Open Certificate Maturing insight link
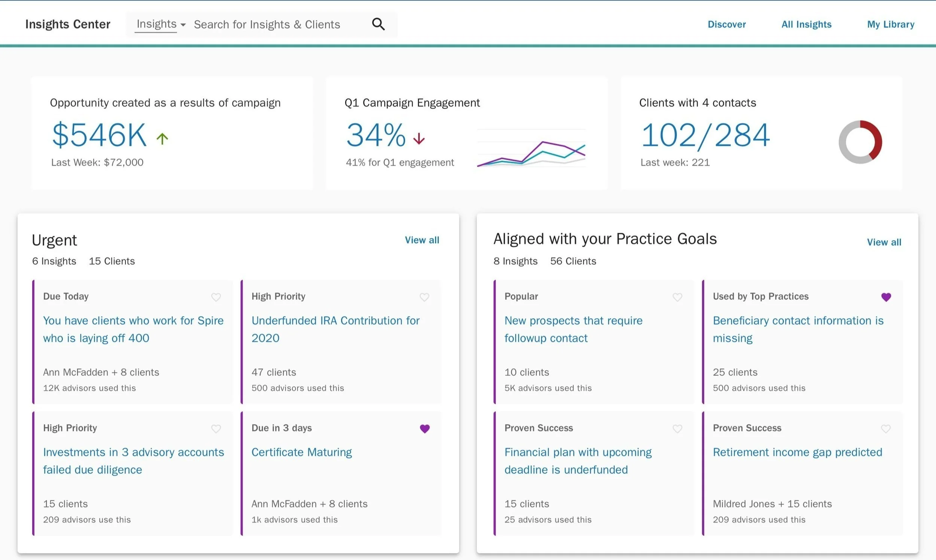This screenshot has height=560, width=936. (301, 452)
